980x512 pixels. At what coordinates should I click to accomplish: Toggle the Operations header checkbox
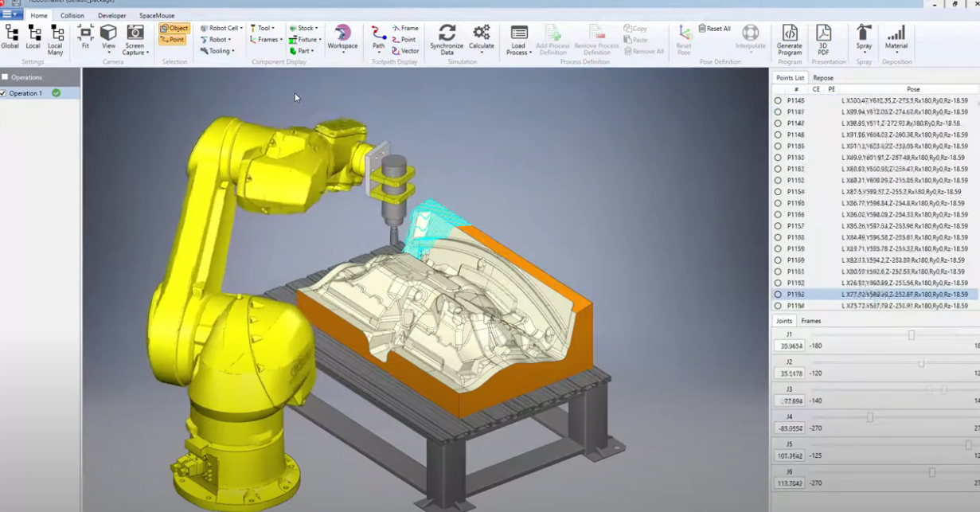tap(5, 77)
